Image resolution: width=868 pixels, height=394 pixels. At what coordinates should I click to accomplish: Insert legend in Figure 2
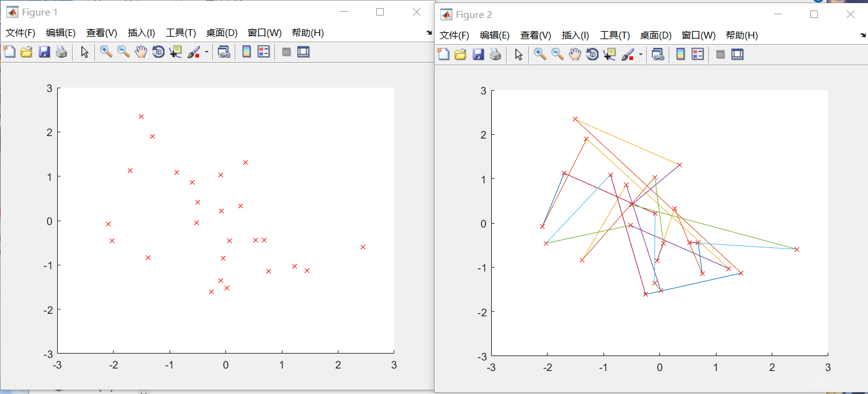tap(697, 55)
